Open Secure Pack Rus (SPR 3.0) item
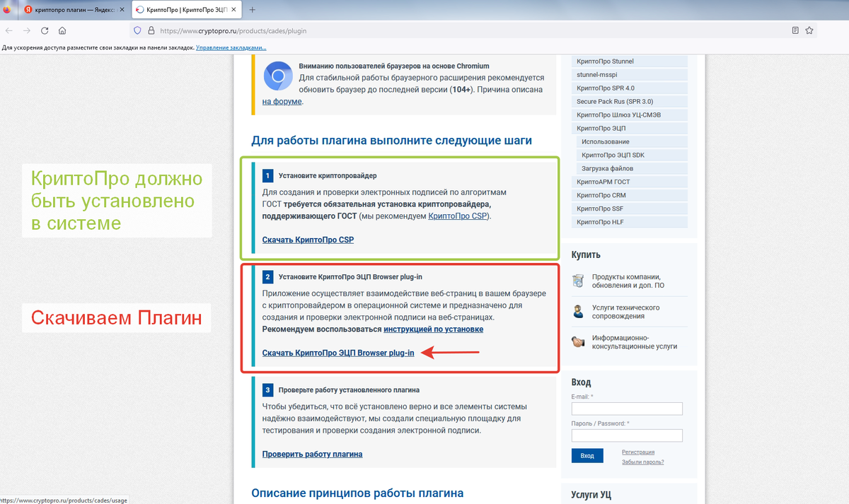This screenshot has height=504, width=849. [x=630, y=102]
